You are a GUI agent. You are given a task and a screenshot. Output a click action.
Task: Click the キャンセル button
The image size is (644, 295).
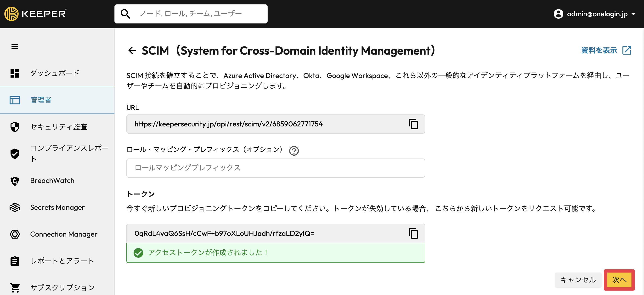(x=578, y=280)
